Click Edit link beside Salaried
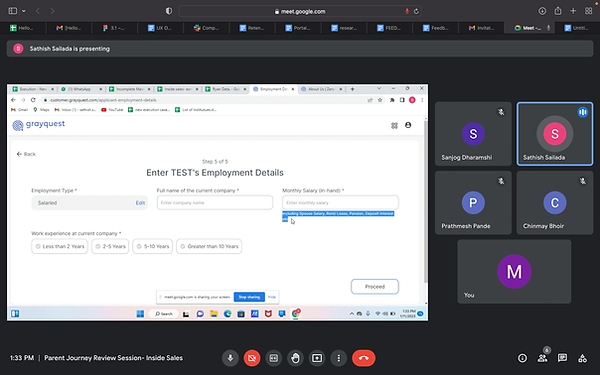Viewport: 600px width, 375px height. click(x=140, y=203)
